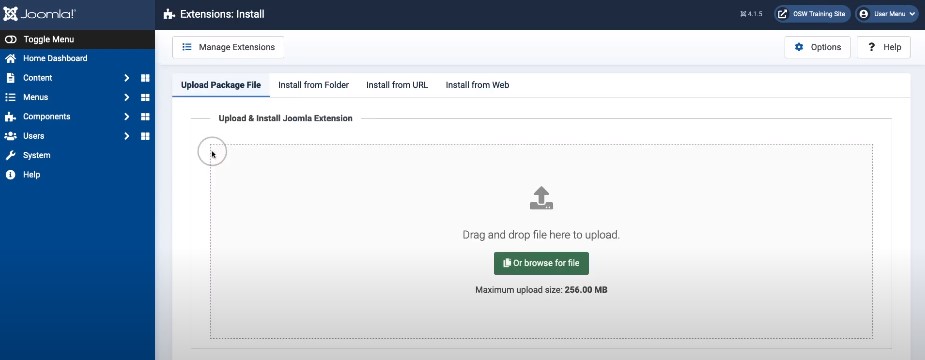This screenshot has width=925, height=360.
Task: Switch to Install from Web tab
Action: [477, 85]
